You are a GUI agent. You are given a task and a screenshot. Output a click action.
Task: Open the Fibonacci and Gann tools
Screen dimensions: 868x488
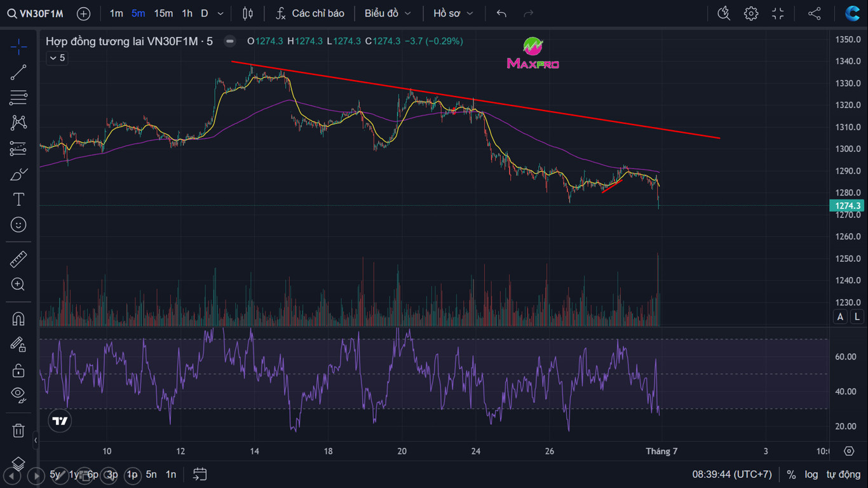point(18,98)
